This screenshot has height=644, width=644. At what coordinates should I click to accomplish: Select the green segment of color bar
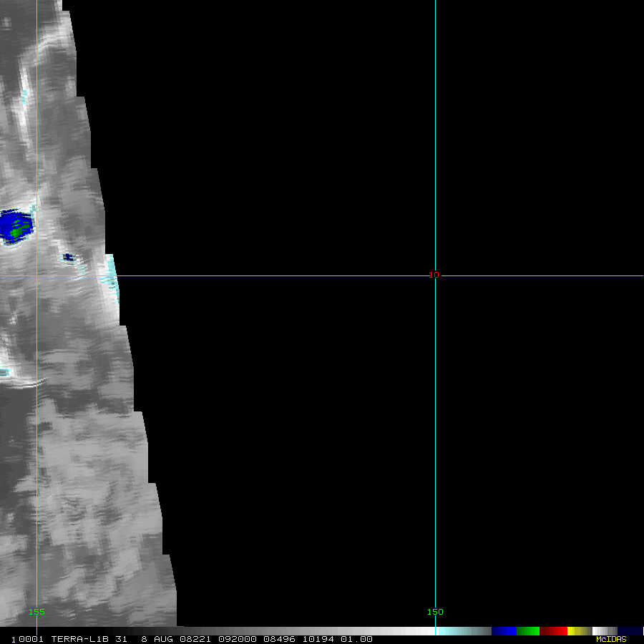click(x=527, y=631)
